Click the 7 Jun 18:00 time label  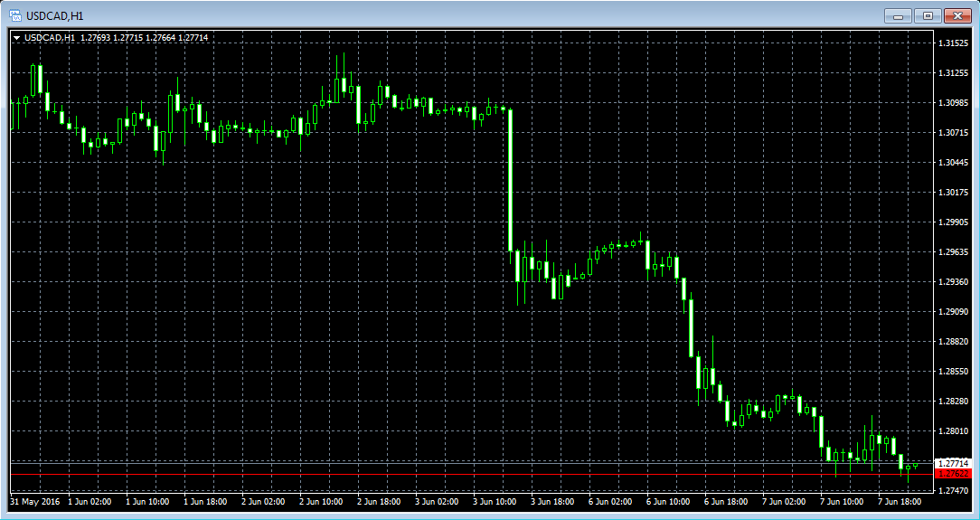coord(900,502)
